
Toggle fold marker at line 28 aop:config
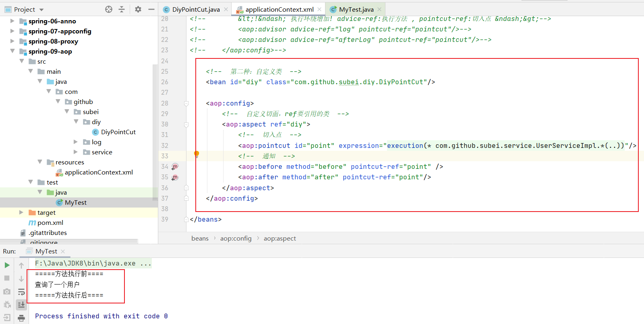click(186, 104)
